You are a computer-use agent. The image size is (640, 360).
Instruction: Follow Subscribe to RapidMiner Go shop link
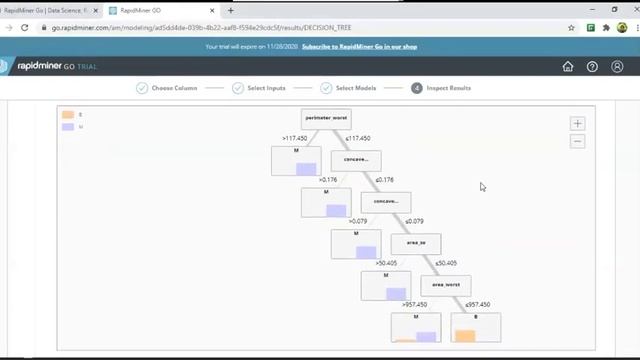tap(360, 47)
